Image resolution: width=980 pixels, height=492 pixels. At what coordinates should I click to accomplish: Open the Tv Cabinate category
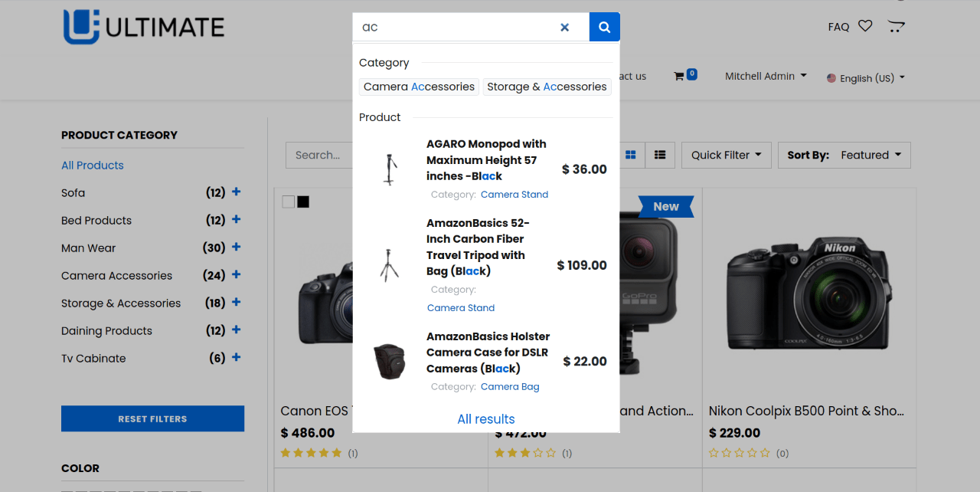pos(93,358)
